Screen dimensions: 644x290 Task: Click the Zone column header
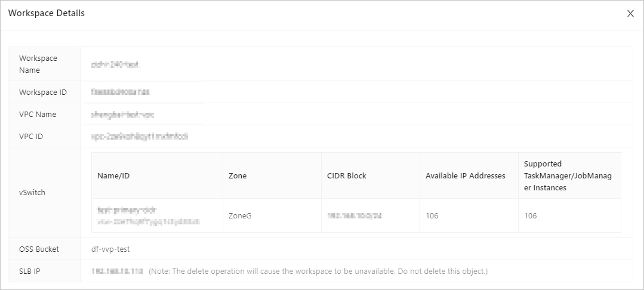click(x=238, y=176)
